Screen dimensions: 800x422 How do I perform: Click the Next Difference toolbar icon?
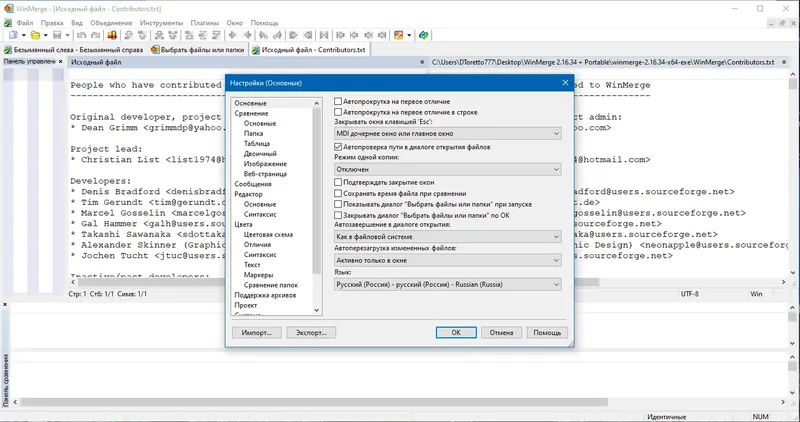click(129, 35)
